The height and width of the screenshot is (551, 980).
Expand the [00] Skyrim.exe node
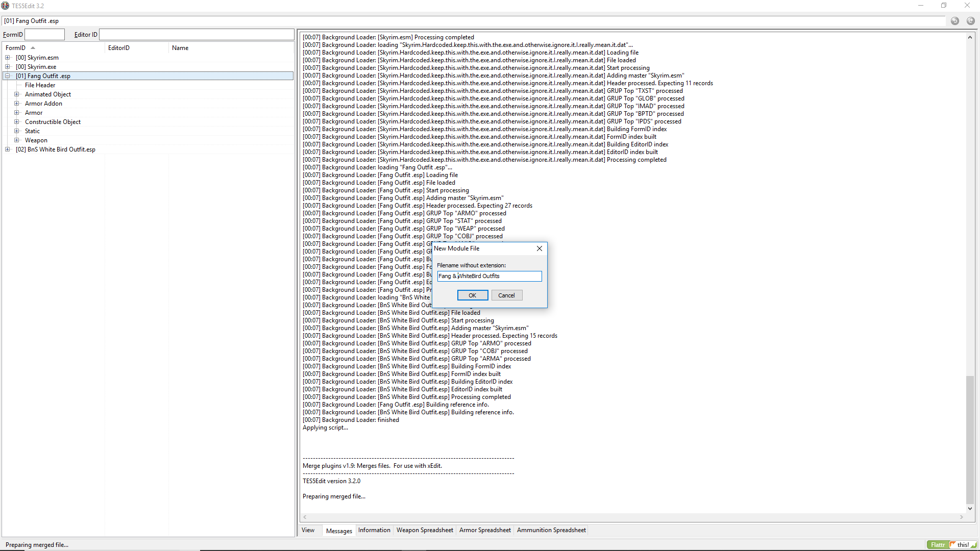coord(8,67)
